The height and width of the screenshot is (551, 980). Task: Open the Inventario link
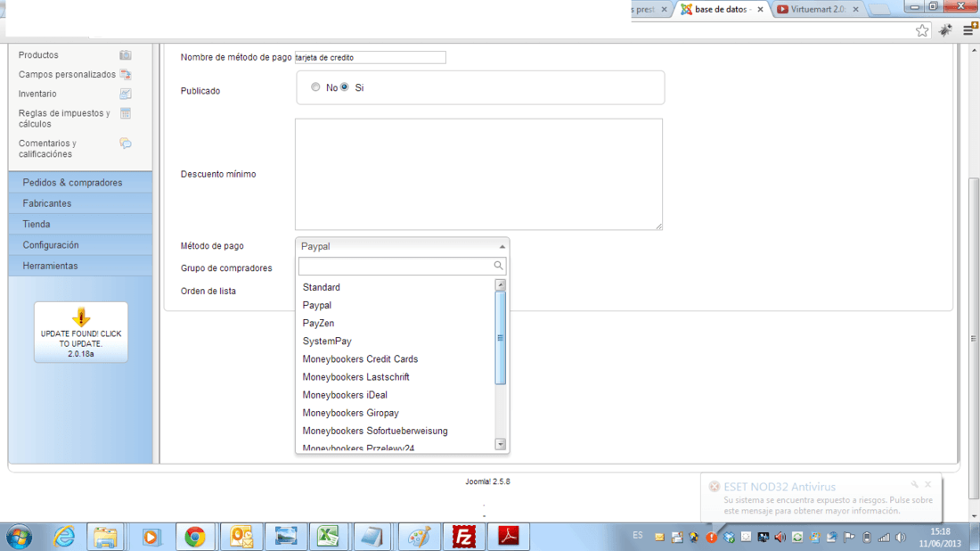click(x=37, y=94)
